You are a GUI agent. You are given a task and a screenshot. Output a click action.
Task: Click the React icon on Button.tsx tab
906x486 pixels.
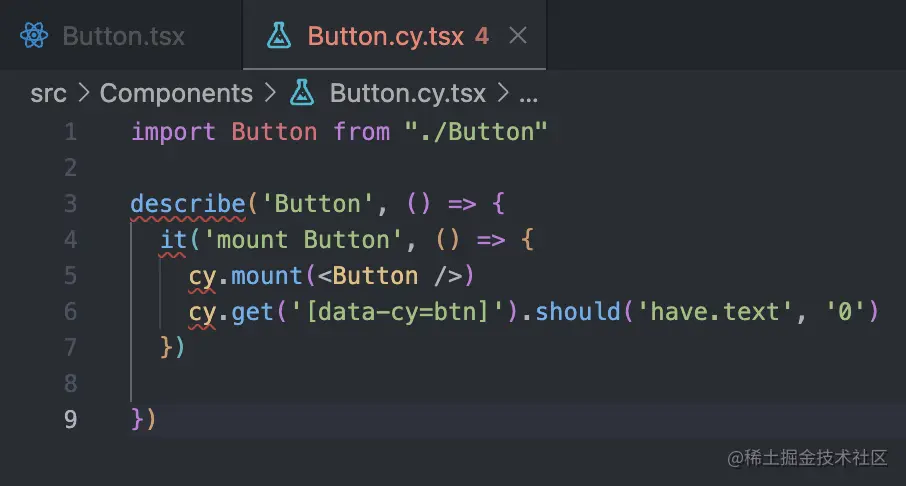pos(34,36)
